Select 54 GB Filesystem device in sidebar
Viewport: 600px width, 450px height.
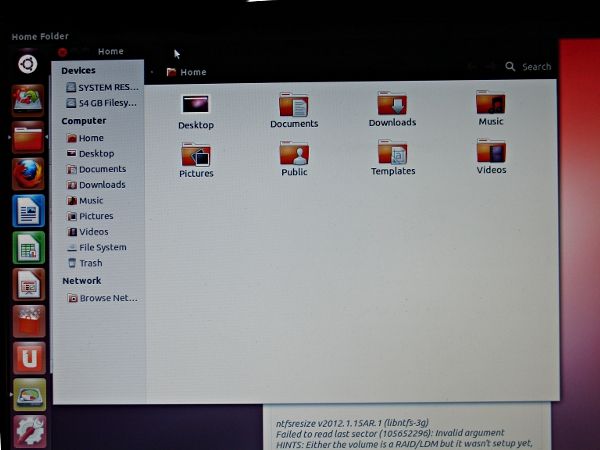101,103
